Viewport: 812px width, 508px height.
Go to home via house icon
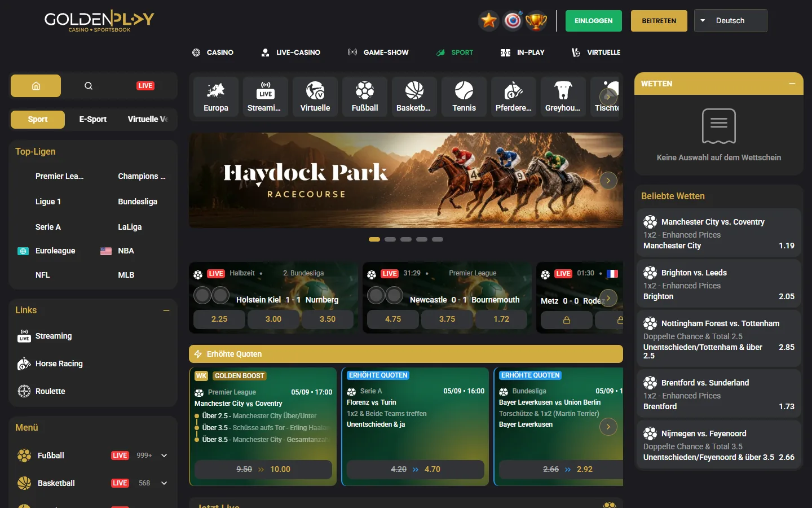click(x=36, y=86)
